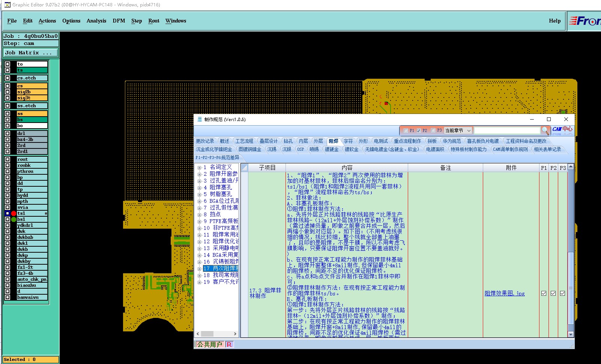Click the Job Matrix button

point(31,53)
